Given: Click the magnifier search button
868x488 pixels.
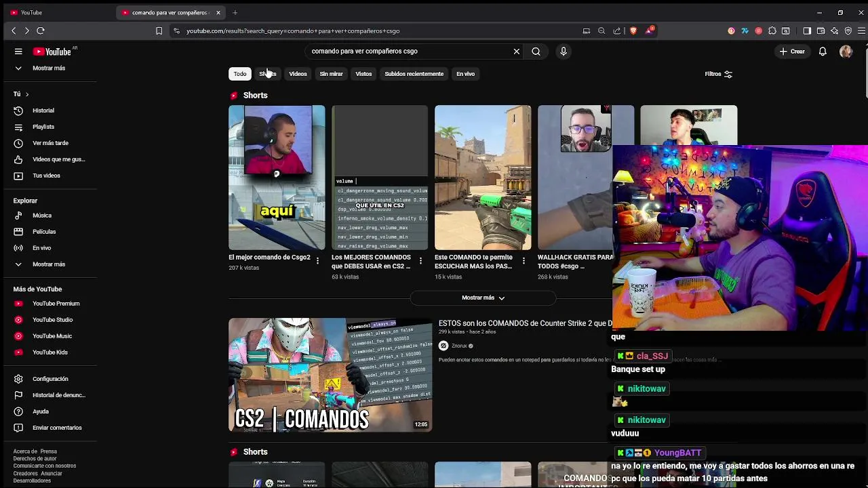Looking at the screenshot, I should 536,52.
